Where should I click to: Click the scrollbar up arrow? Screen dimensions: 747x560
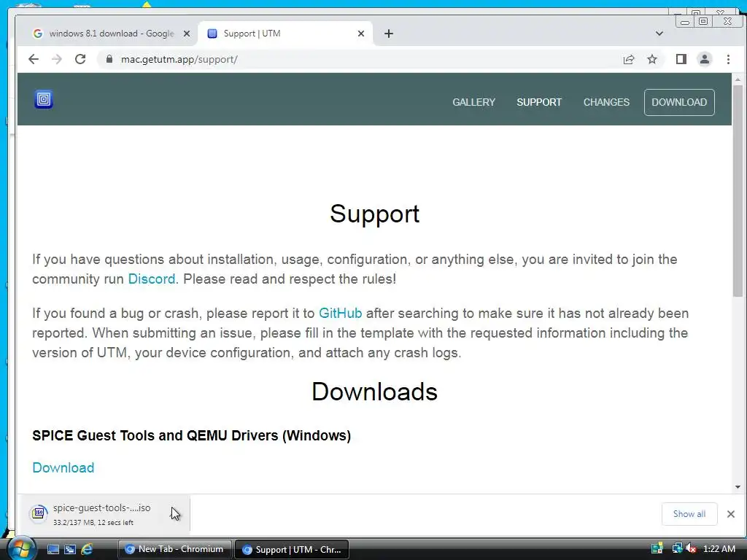[x=738, y=79]
